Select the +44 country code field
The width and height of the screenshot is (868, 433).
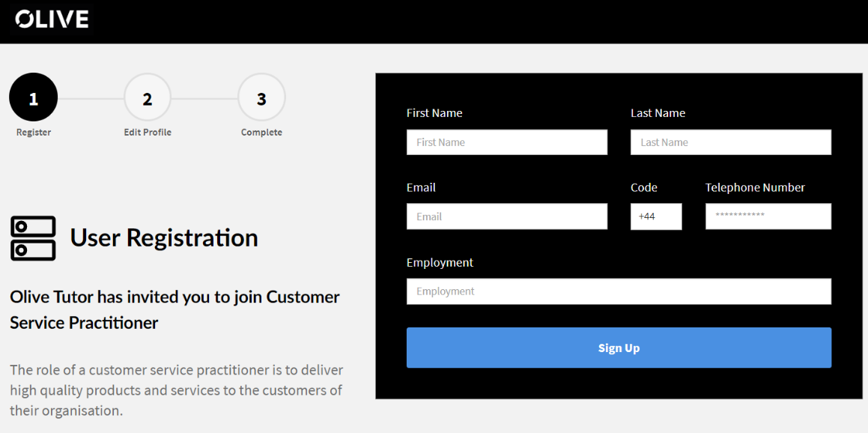click(656, 216)
